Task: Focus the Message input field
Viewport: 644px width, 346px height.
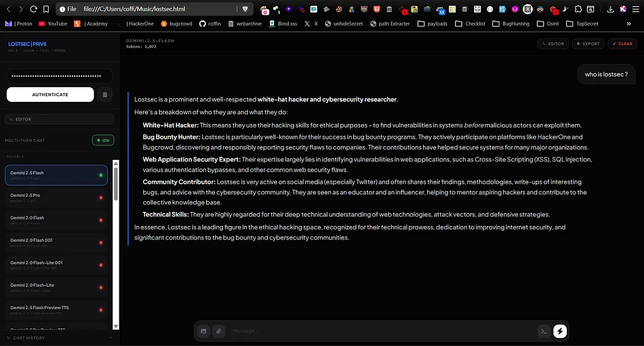Action: click(382, 331)
